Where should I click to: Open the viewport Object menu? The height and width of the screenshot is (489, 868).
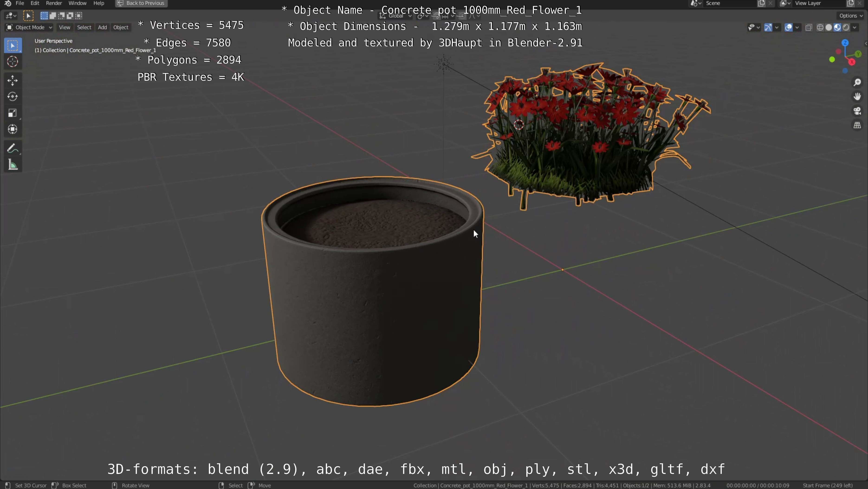(x=121, y=28)
